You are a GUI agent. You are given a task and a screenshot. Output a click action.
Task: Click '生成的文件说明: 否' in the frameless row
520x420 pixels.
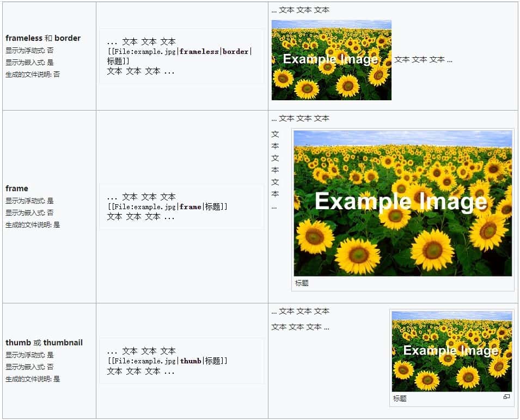33,74
